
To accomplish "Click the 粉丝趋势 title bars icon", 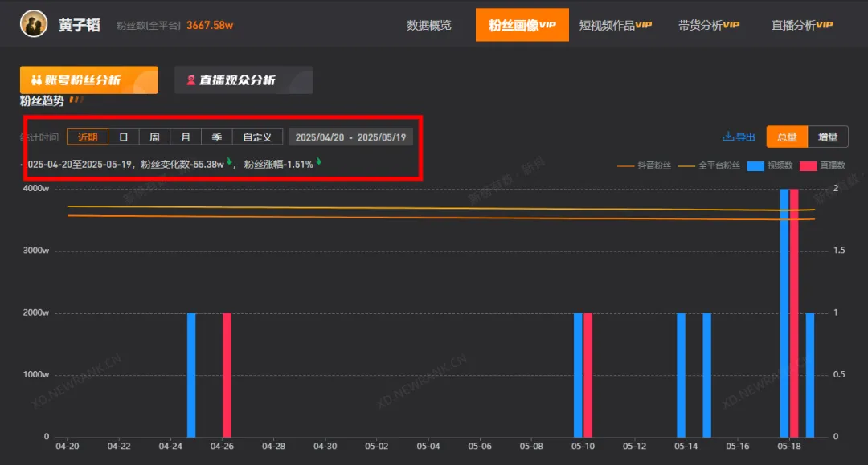I will coord(76,100).
